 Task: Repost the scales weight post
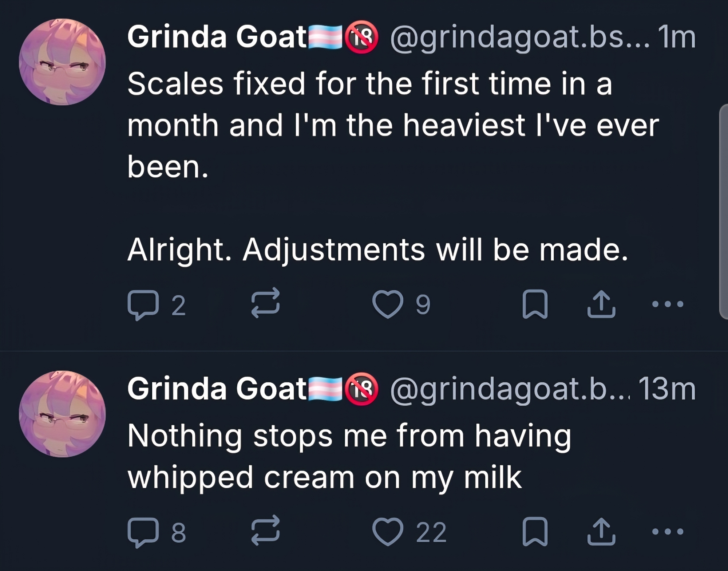point(266,303)
